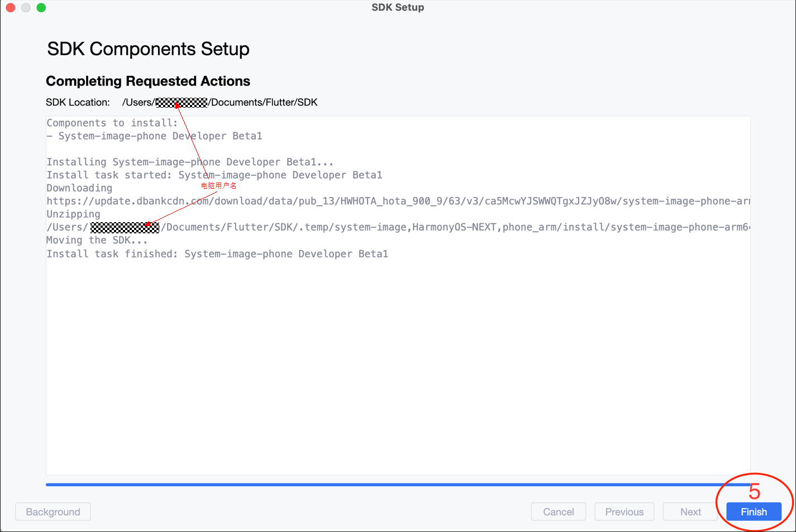Click the .temp/system-image unzip path line
Screen dimensions: 796x532
point(398,227)
